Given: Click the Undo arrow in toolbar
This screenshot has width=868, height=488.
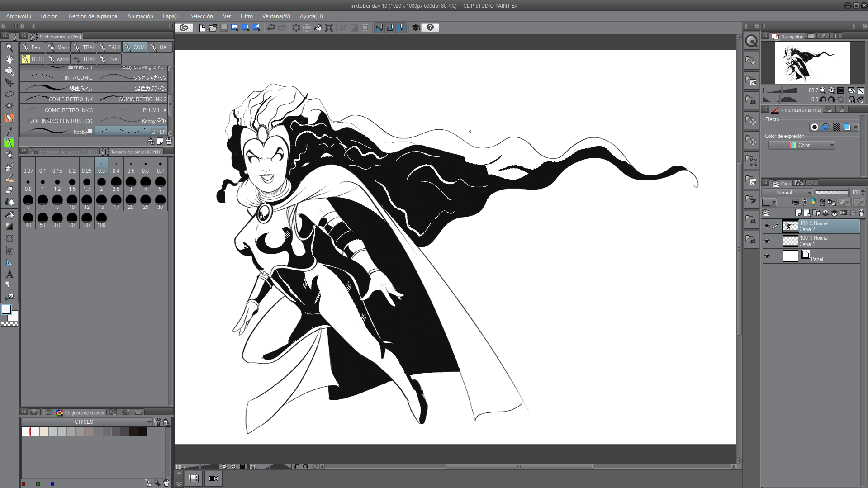Looking at the screenshot, I should (x=270, y=28).
